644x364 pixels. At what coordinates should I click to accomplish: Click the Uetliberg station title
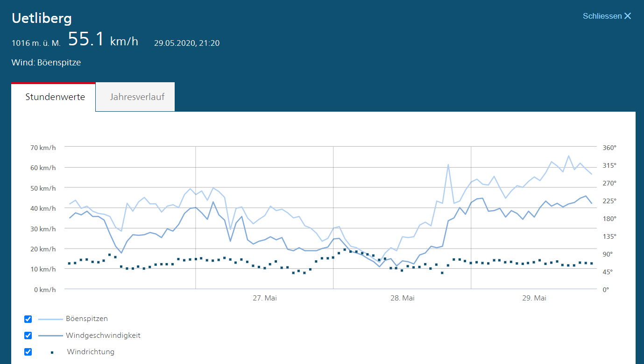42,18
